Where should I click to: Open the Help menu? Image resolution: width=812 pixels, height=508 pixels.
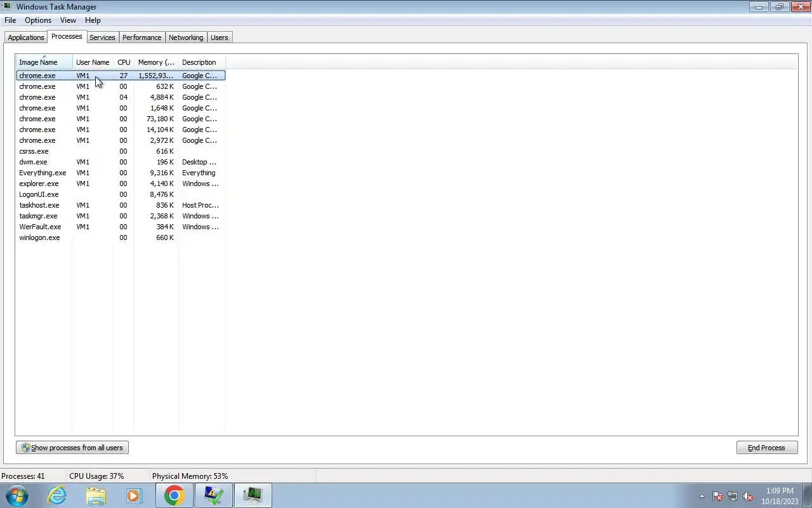(93, 20)
